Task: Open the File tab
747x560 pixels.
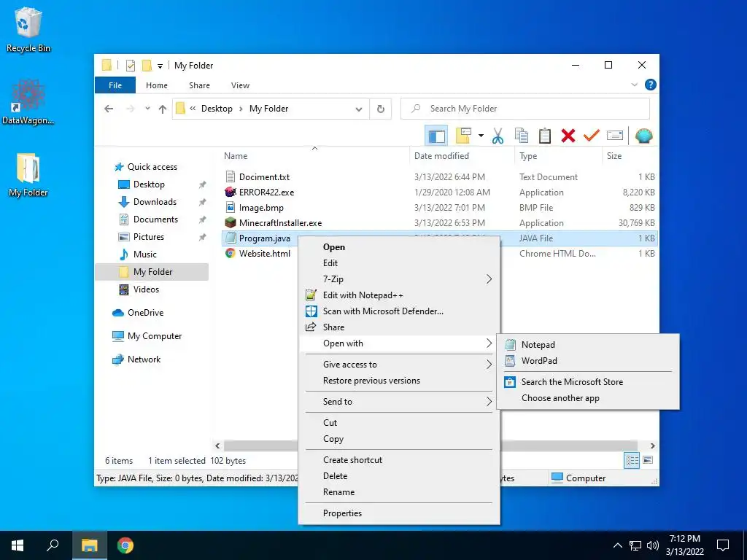Action: tap(115, 85)
